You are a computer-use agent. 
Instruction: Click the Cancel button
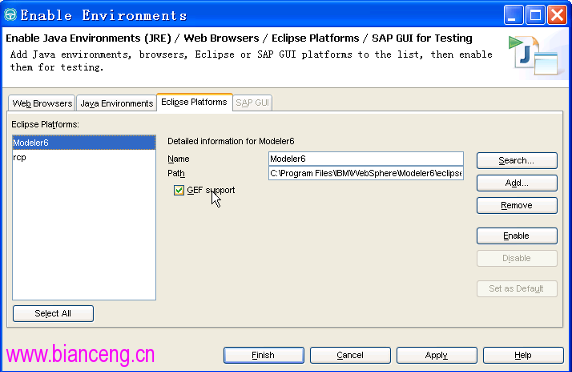tap(350, 355)
